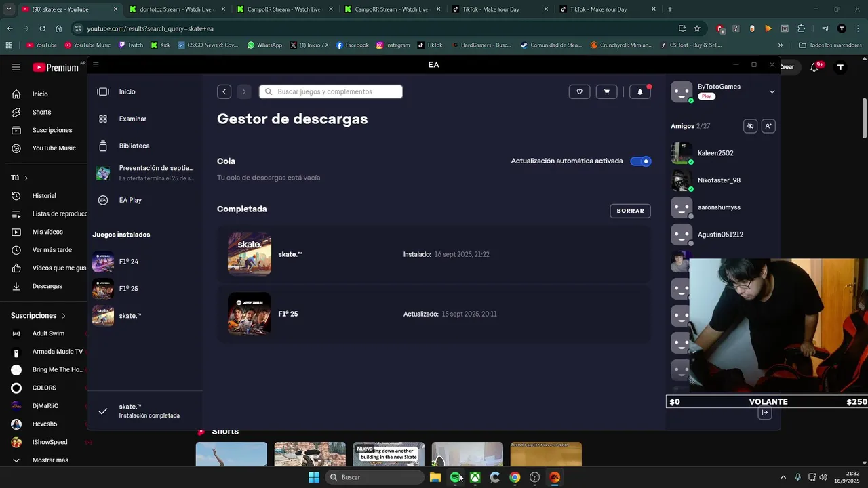Open YouTube guide hamburger menu

tap(16, 67)
